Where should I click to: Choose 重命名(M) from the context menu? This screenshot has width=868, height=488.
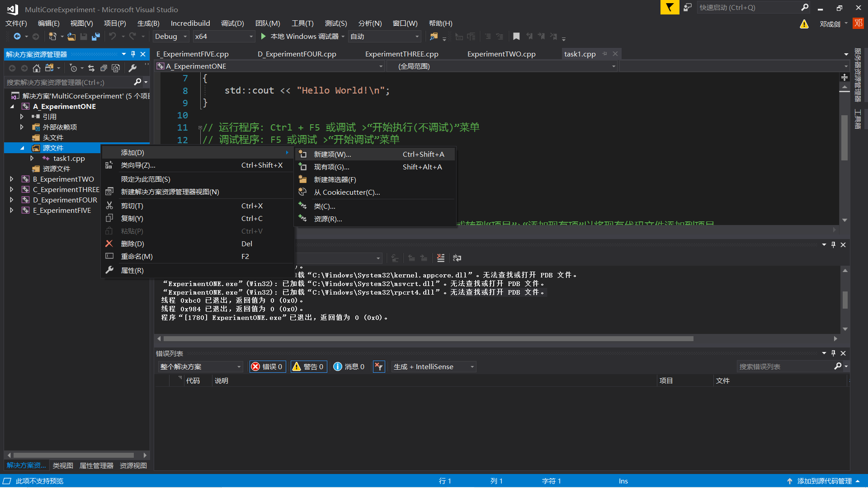pos(198,257)
